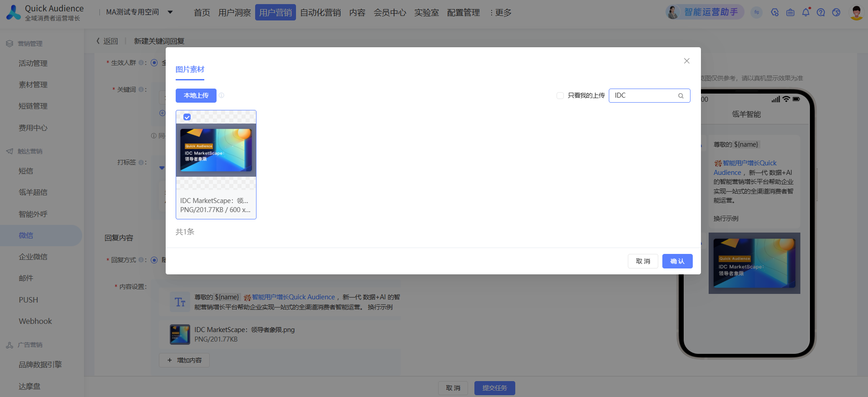Uncheck the IDC MarketScape image checkbox
868x397 pixels.
coord(187,117)
